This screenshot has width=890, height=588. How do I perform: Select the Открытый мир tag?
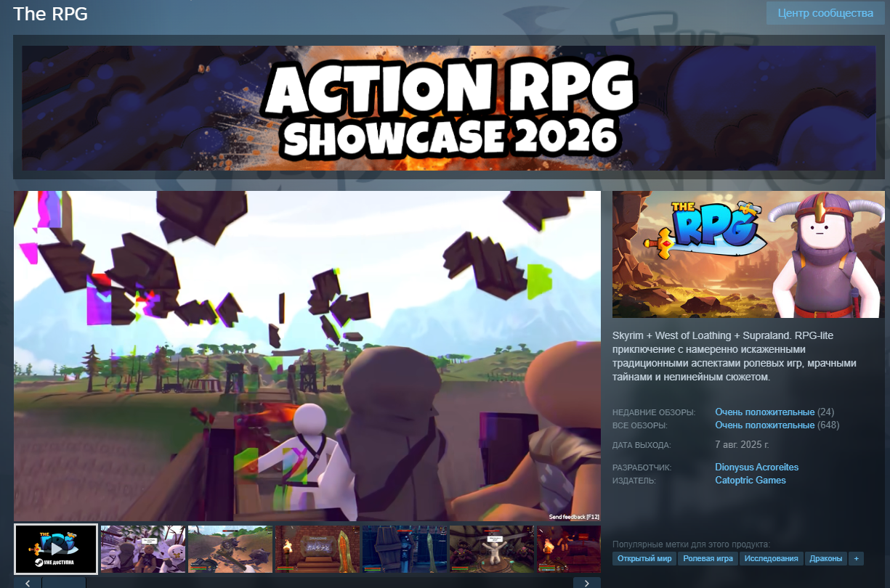point(644,558)
